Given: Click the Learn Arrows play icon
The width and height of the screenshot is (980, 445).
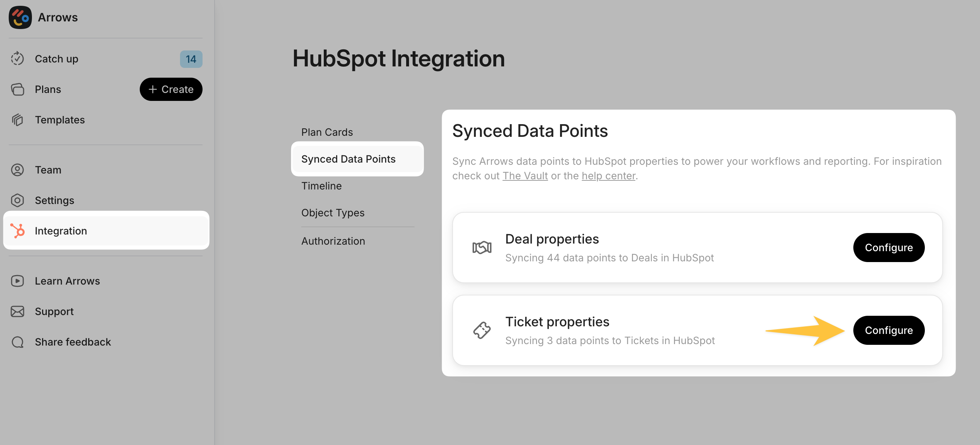Looking at the screenshot, I should (x=17, y=281).
